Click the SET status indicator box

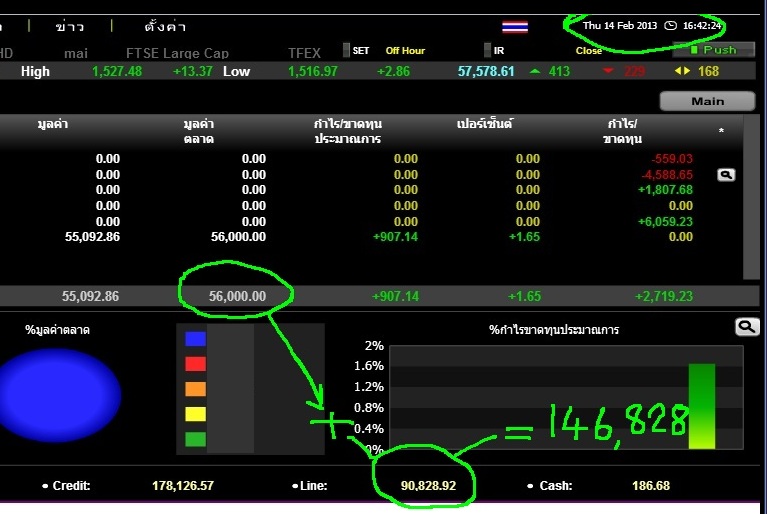coord(346,50)
